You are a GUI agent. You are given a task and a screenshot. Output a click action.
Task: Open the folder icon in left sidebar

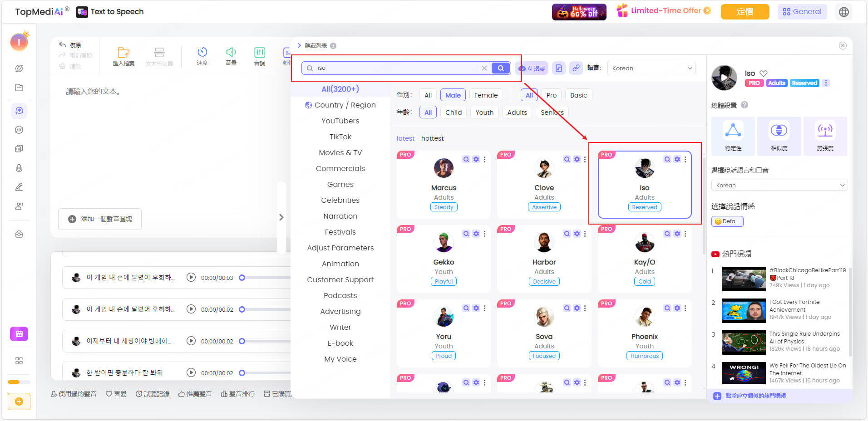pos(19,88)
